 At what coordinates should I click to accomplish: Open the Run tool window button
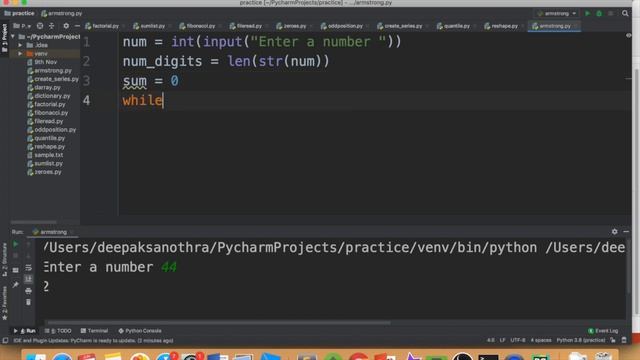(25, 331)
